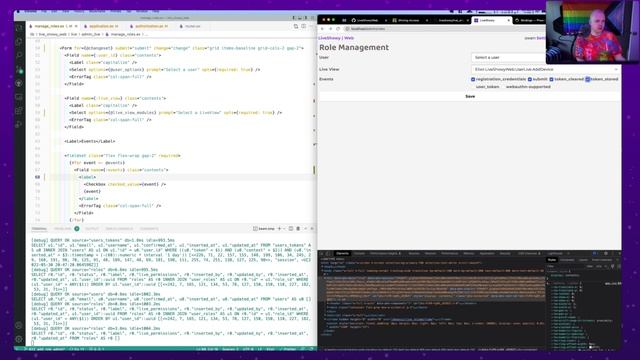Open the 'Select a user' dropdown

tap(508, 58)
